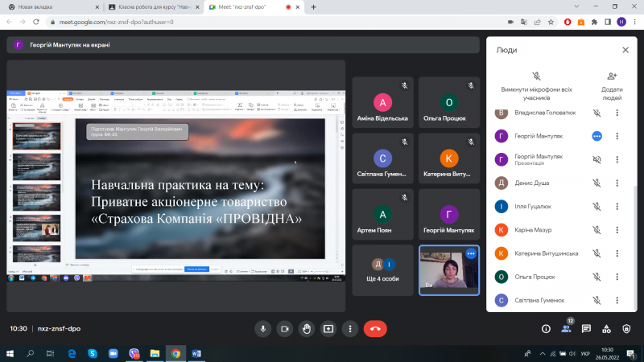Click the shared presentation screen
The width and height of the screenshot is (644, 362).
175,186
